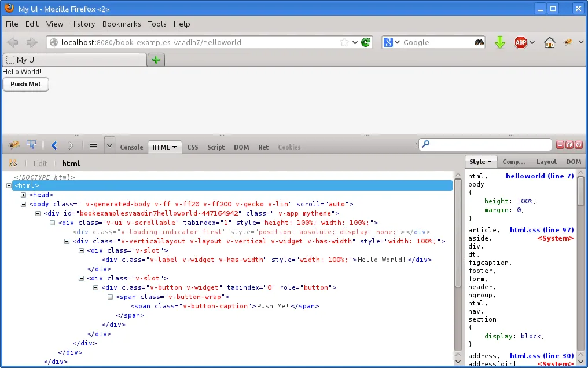Reload the page with the refresh icon
The image size is (588, 368).
[x=366, y=42]
